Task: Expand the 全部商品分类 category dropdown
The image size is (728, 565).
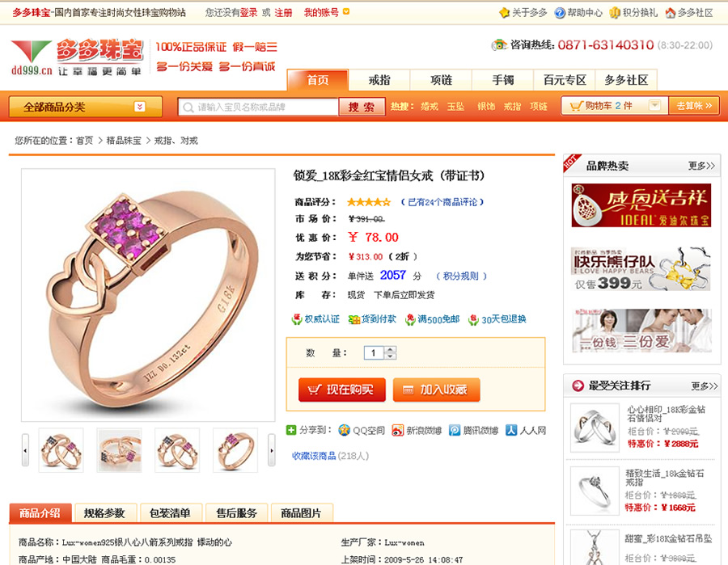Action: click(139, 108)
